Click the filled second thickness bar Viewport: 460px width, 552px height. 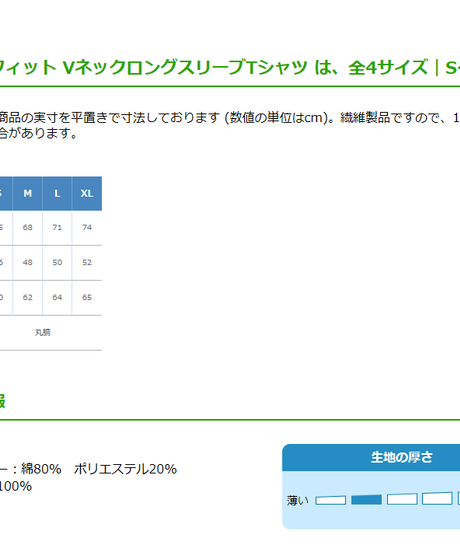[x=366, y=500]
